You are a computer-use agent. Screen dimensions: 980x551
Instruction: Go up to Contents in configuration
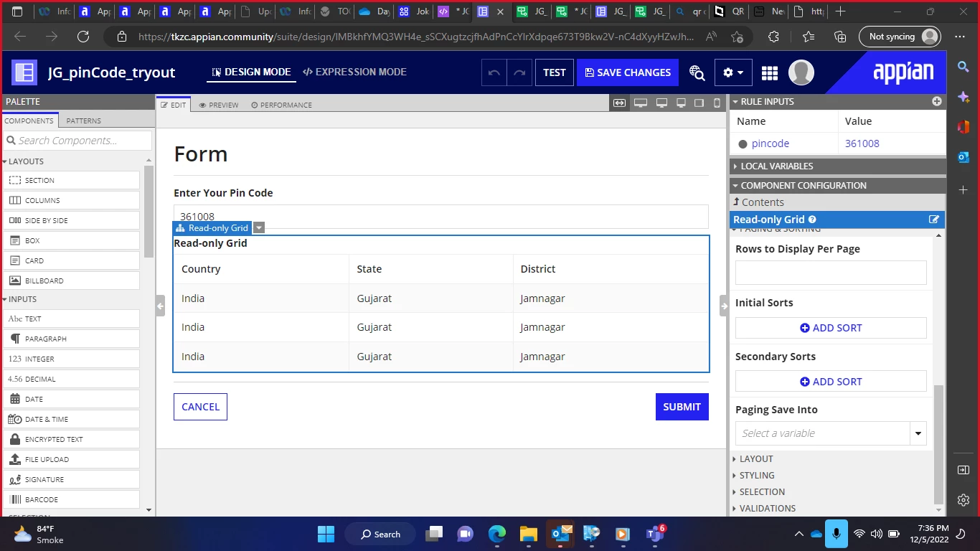[758, 202]
